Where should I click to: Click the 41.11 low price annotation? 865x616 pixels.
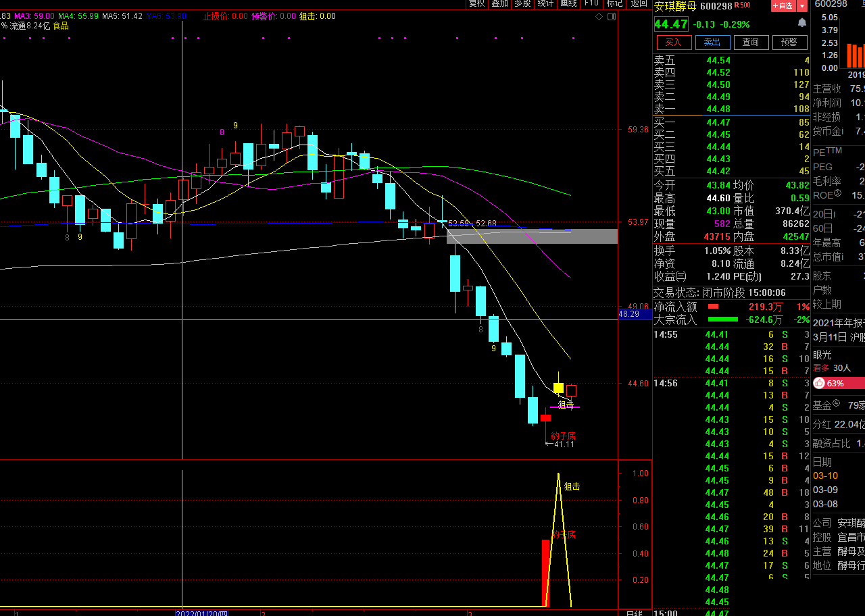560,444
